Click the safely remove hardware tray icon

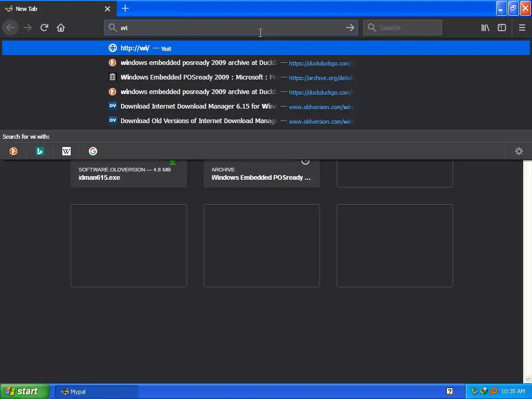(x=474, y=391)
